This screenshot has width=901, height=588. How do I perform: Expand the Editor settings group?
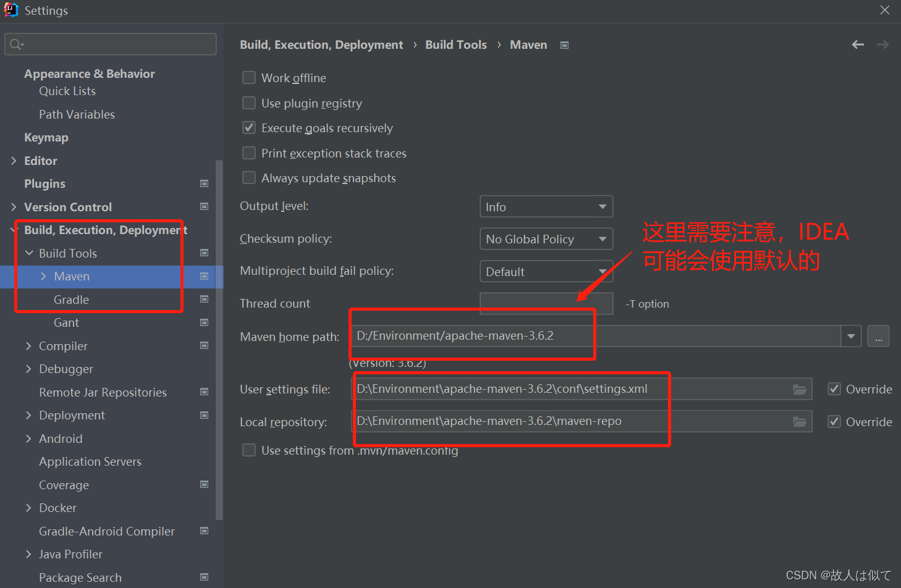pos(14,161)
